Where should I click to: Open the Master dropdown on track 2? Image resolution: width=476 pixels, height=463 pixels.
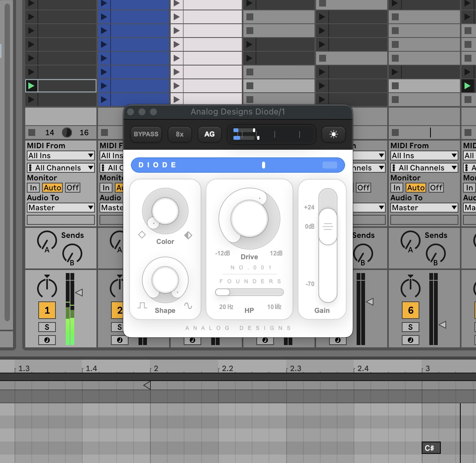click(x=111, y=208)
